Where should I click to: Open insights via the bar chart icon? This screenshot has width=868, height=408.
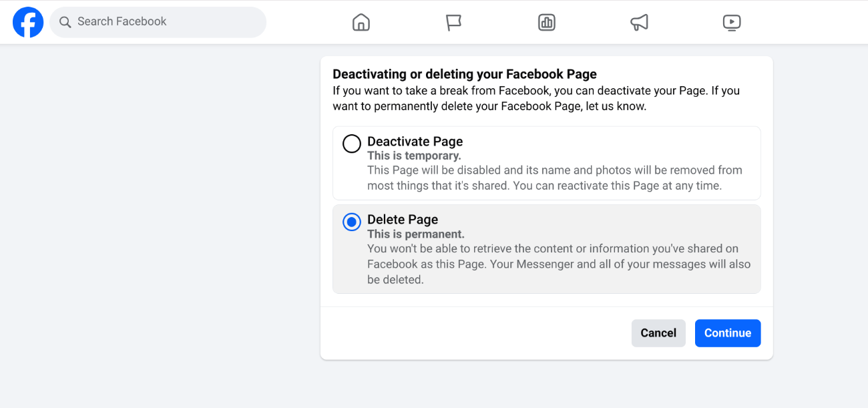pos(546,22)
